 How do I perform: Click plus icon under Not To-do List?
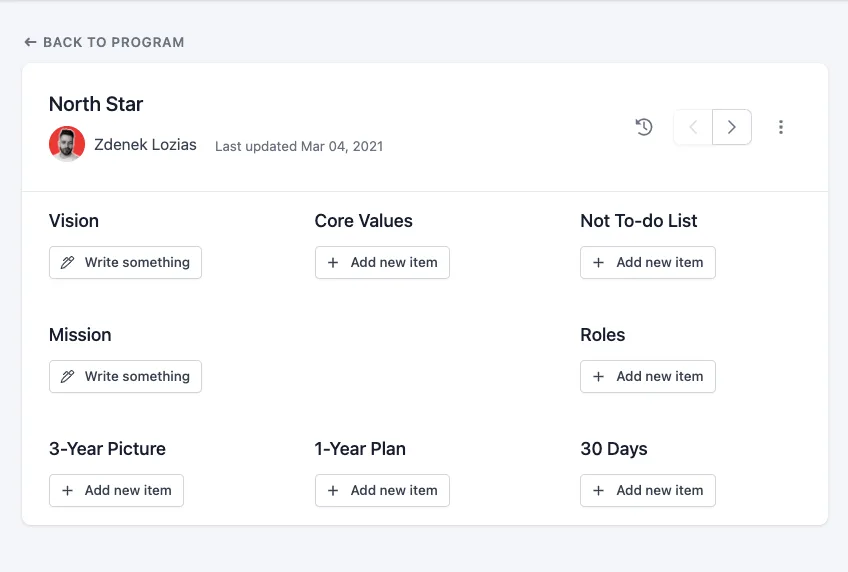pyautogui.click(x=599, y=262)
